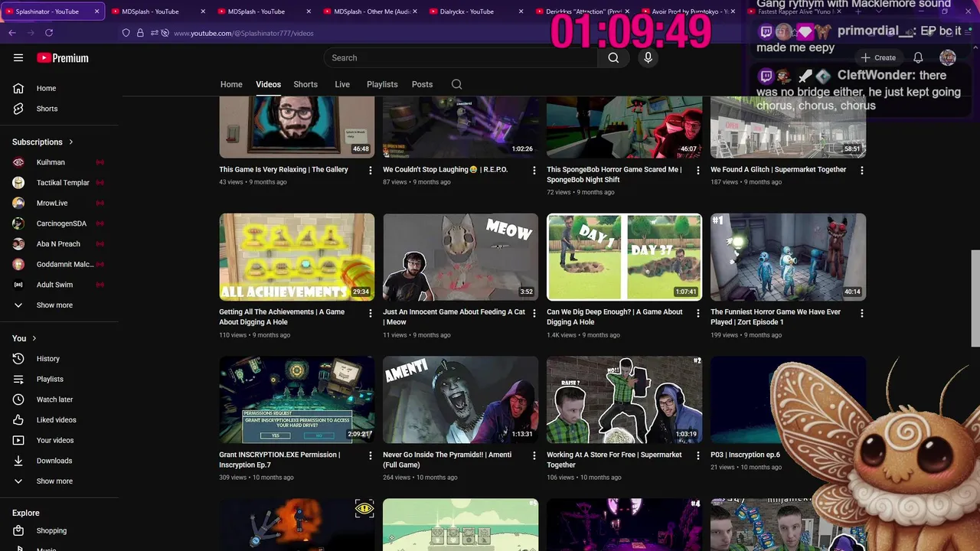The image size is (980, 551).
Task: Open options for Meow cat video
Action: tap(534, 313)
